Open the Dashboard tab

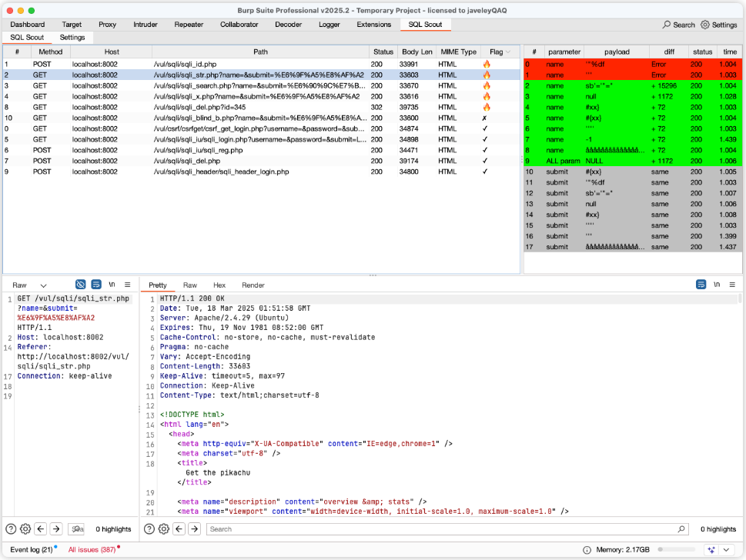28,25
